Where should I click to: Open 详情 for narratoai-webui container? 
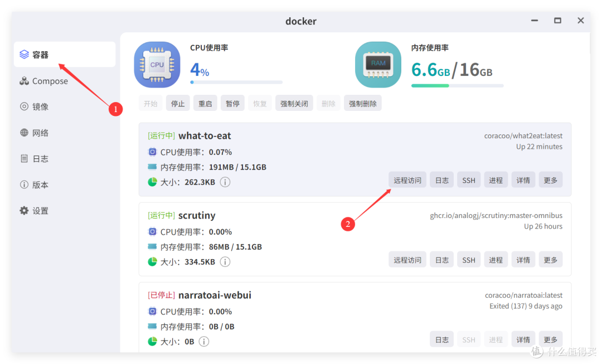pos(523,339)
